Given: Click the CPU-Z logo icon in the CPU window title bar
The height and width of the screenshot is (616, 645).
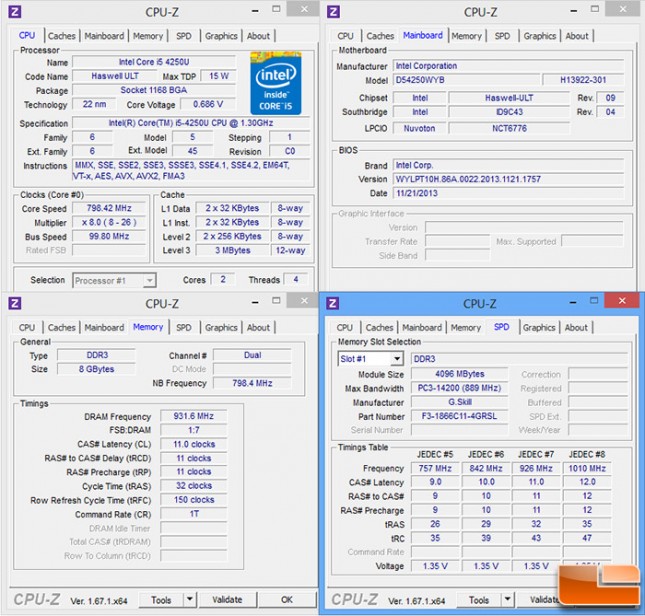Looking at the screenshot, I should point(14,12).
